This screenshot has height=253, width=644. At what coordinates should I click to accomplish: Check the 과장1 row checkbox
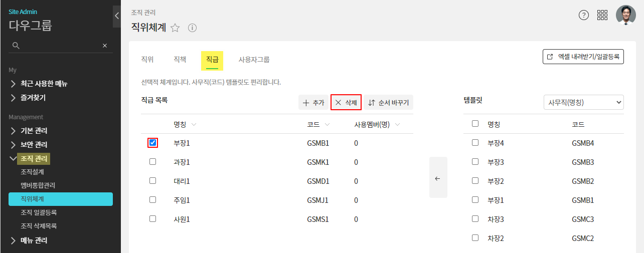click(153, 162)
